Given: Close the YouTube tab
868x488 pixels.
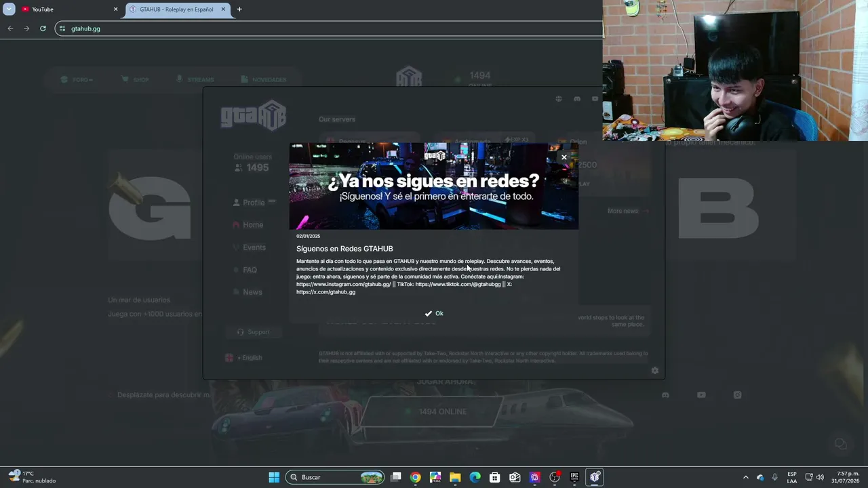Looking at the screenshot, I should click(x=115, y=9).
